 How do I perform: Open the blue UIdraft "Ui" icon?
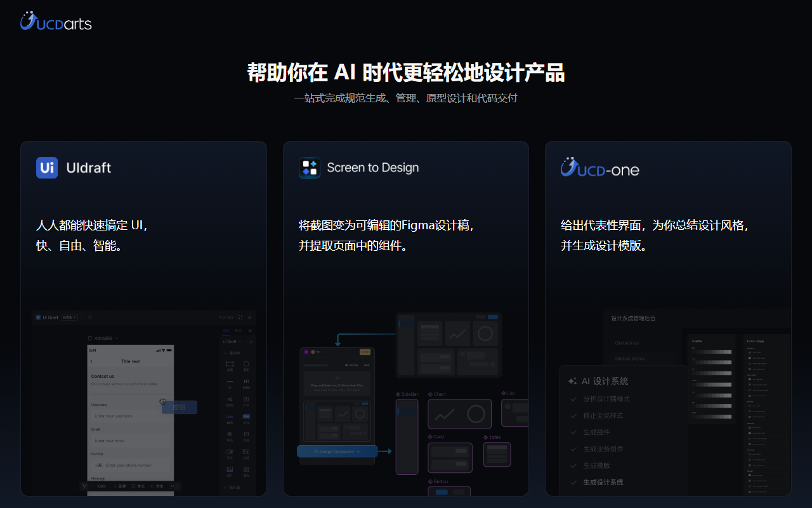point(47,168)
